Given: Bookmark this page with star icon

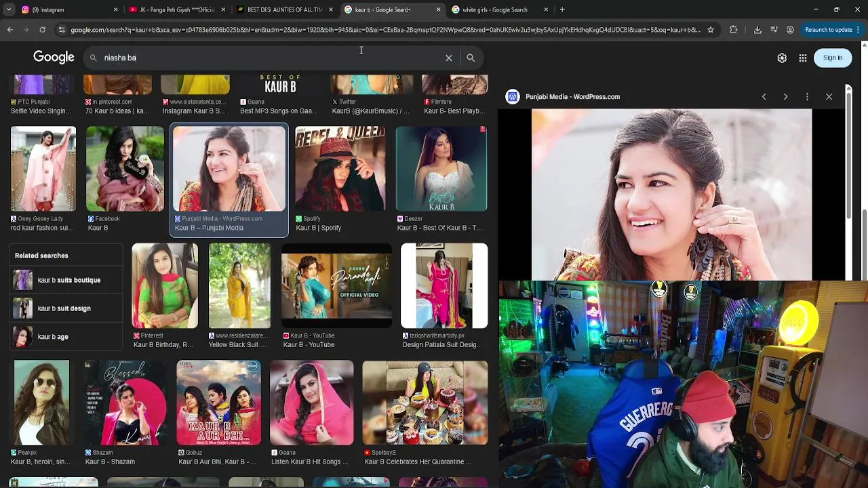Looking at the screenshot, I should coord(711,30).
